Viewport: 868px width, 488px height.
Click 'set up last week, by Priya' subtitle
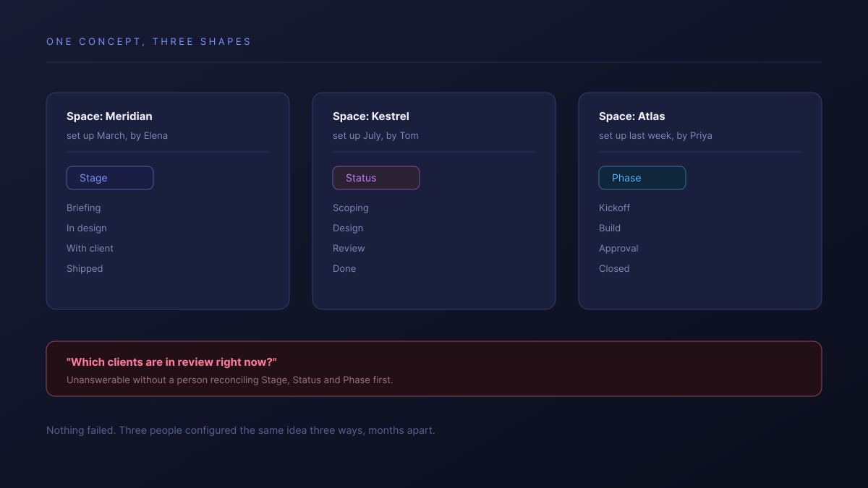point(655,136)
